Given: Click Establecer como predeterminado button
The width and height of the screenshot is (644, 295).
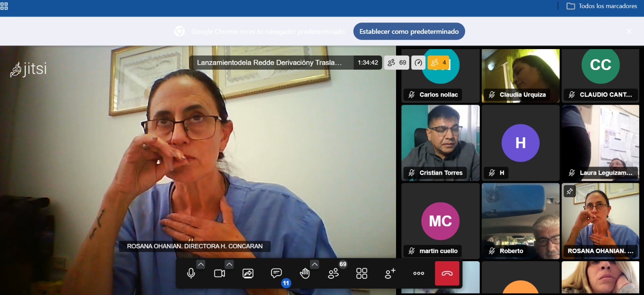Looking at the screenshot, I should (x=409, y=31).
